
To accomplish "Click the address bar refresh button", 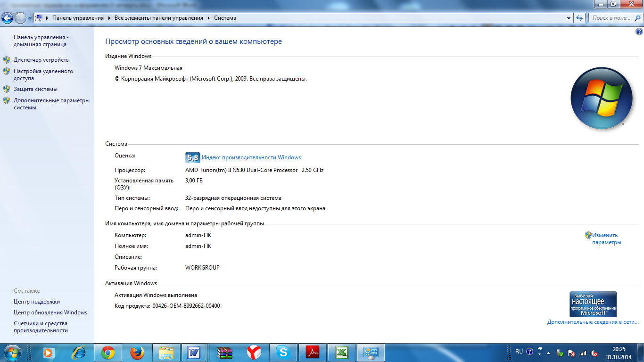I will click(579, 18).
